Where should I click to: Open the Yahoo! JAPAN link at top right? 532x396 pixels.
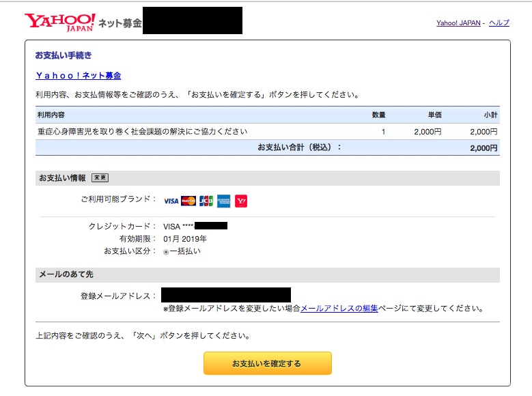(458, 23)
